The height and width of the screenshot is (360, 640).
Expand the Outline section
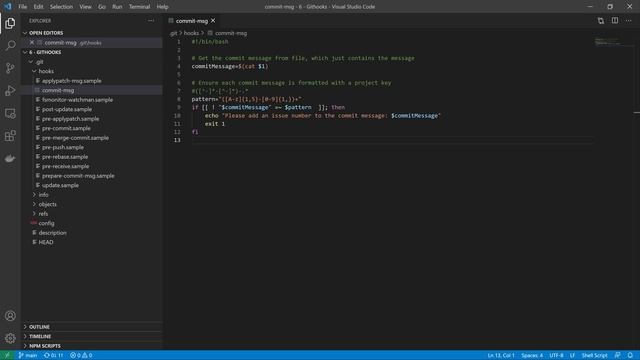coord(25,327)
